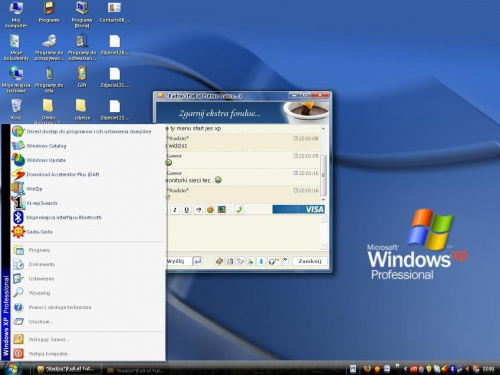This screenshot has height=375, width=500.
Task: Select the Mój komputer desktop icon
Action: point(16,15)
